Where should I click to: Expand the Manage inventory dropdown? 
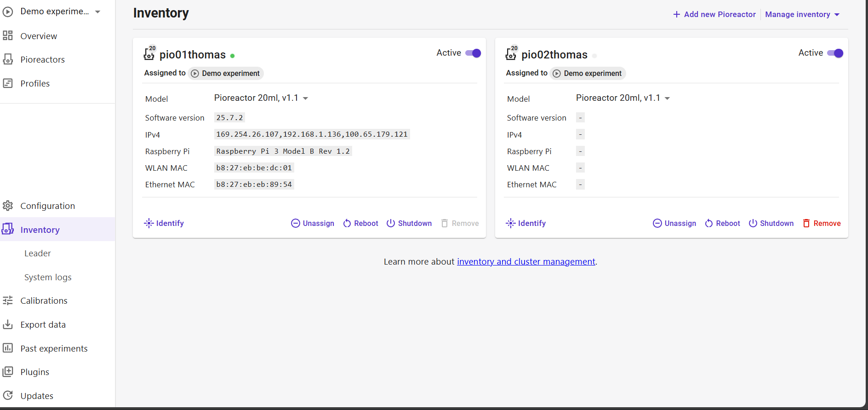802,14
